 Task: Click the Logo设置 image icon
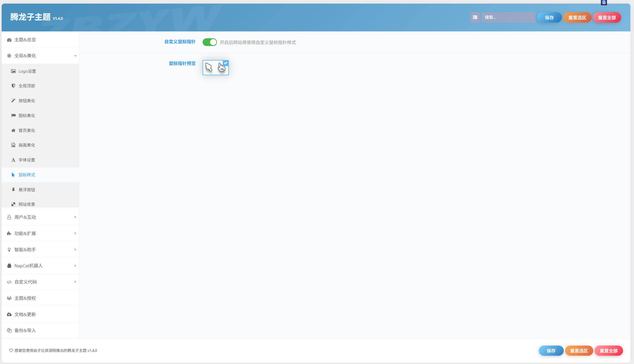[13, 71]
